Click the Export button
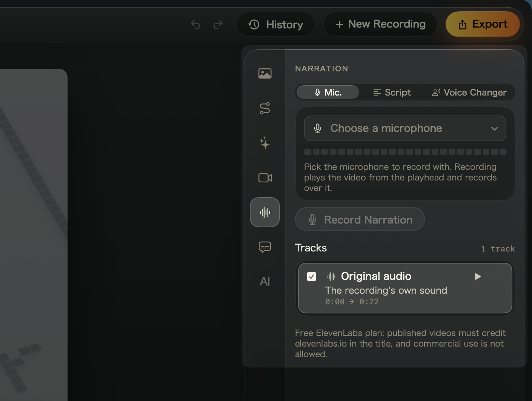This screenshot has height=401, width=532. point(483,24)
